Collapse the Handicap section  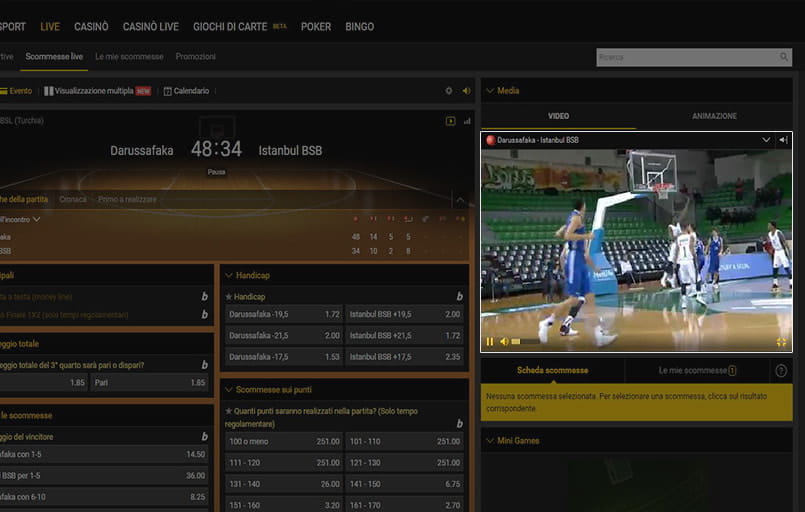pyautogui.click(x=229, y=276)
